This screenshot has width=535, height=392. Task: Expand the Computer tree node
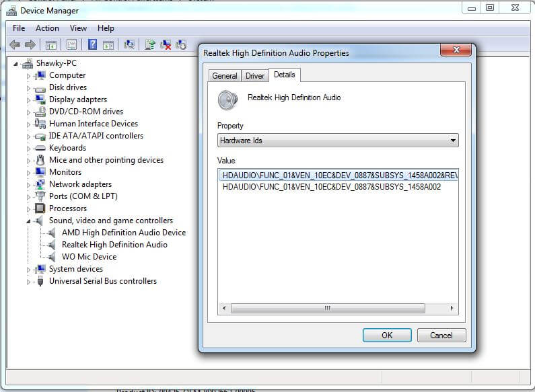click(28, 76)
